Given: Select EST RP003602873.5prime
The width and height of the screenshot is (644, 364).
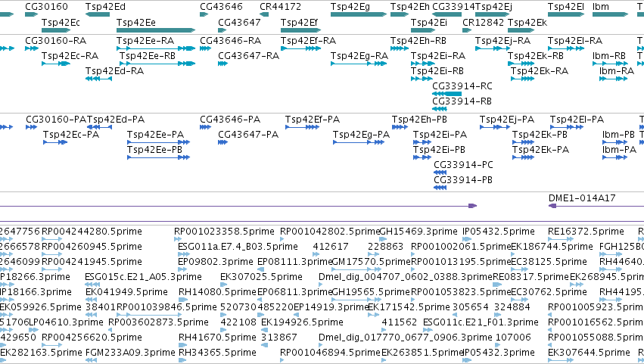Looking at the screenshot, I should tap(158, 322).
